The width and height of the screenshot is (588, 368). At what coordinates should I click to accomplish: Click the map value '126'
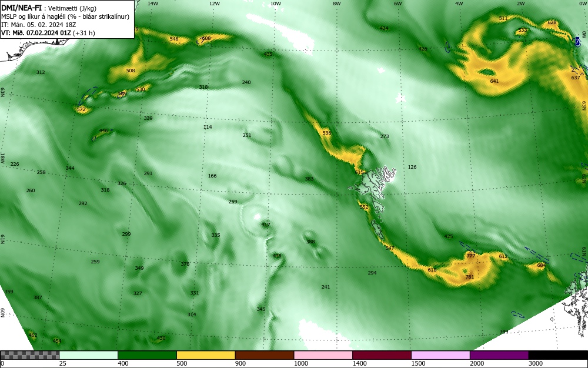pyautogui.click(x=412, y=167)
